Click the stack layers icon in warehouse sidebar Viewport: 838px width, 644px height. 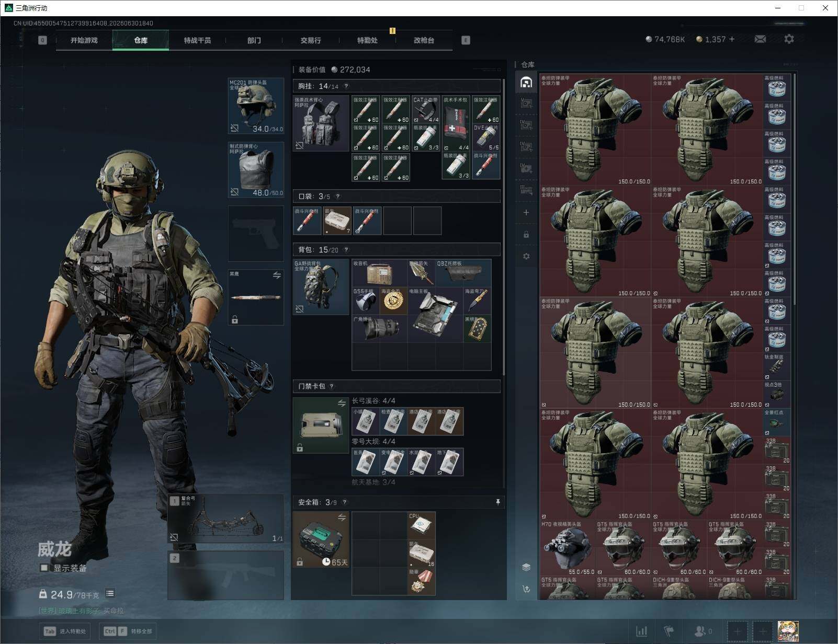tap(526, 568)
